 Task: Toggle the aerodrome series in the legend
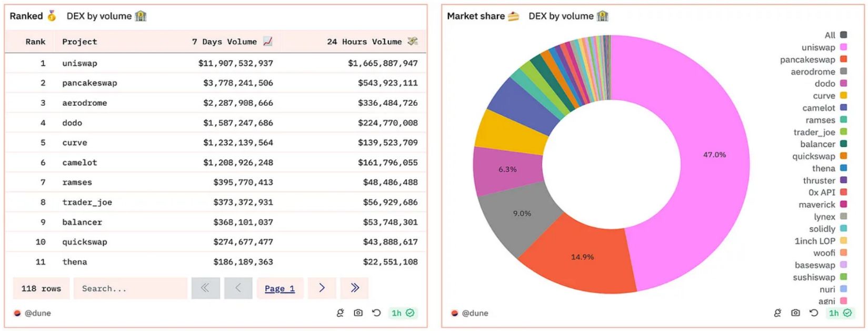(x=819, y=72)
